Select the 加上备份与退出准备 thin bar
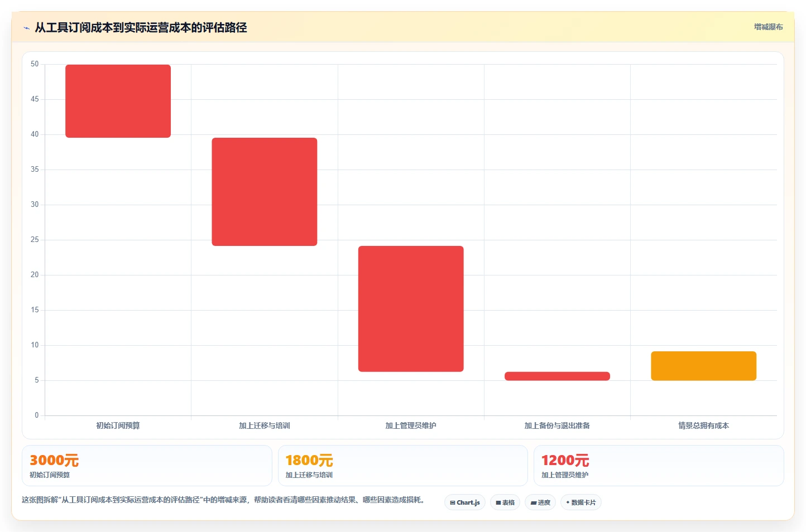Viewport: 806px width, 532px height. [557, 376]
